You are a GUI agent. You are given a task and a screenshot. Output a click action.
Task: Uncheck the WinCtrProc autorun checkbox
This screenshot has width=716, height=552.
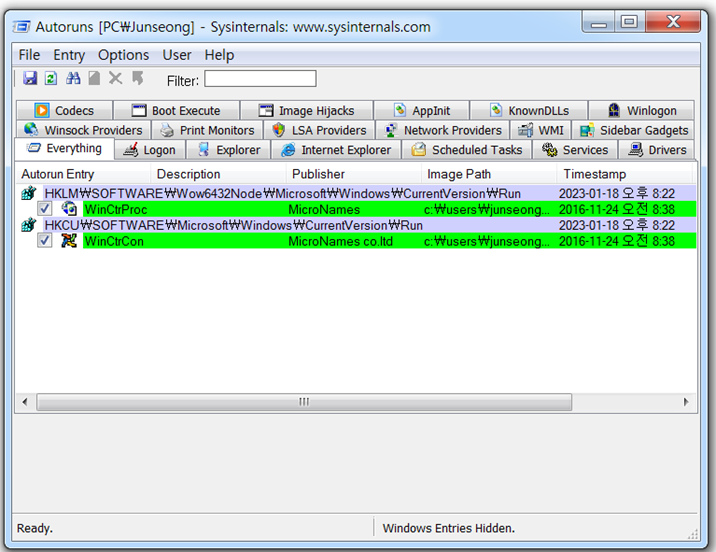[44, 209]
